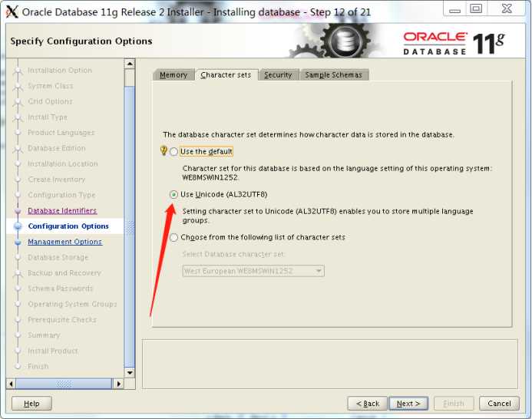Click the Installation Option step
The height and width of the screenshot is (419, 532).
pos(60,71)
